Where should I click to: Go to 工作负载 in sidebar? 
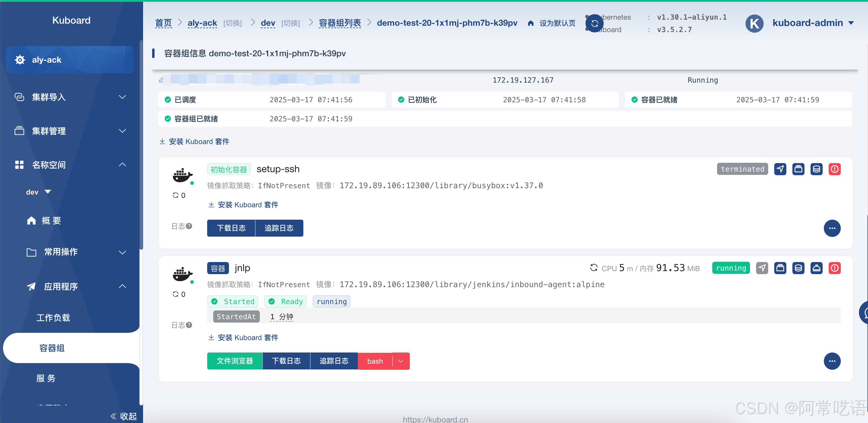53,317
